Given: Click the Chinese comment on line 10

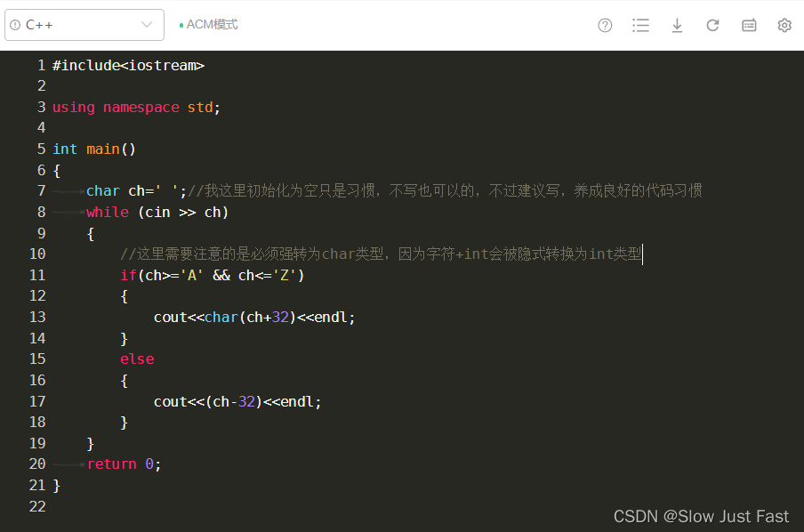Looking at the screenshot, I should [381, 254].
